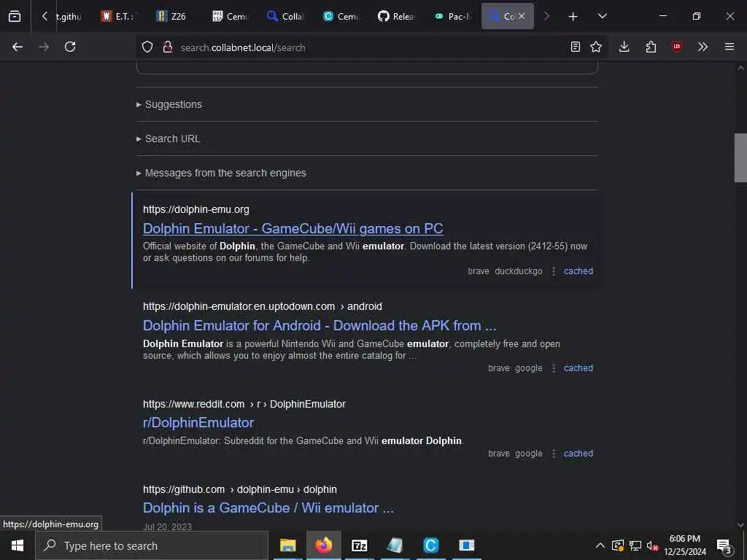The width and height of the screenshot is (747, 560).
Task: Reload the current page
Action: [x=70, y=47]
